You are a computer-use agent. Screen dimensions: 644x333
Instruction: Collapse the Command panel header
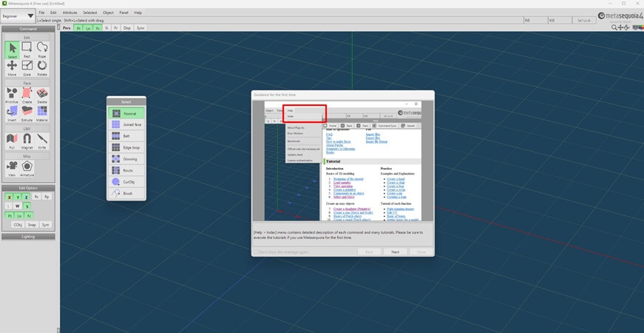coord(28,29)
